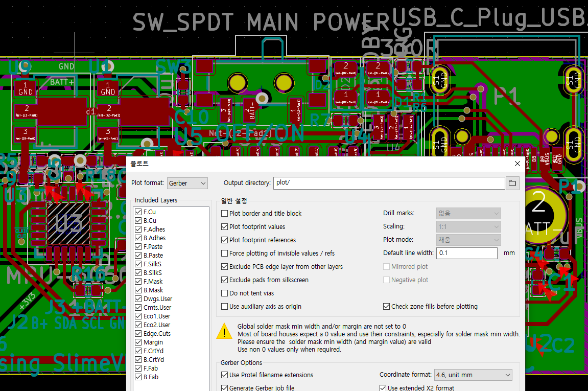Image resolution: width=588 pixels, height=391 pixels.
Task: Toggle the Edge.Cuts layer checkbox
Action: tap(138, 334)
